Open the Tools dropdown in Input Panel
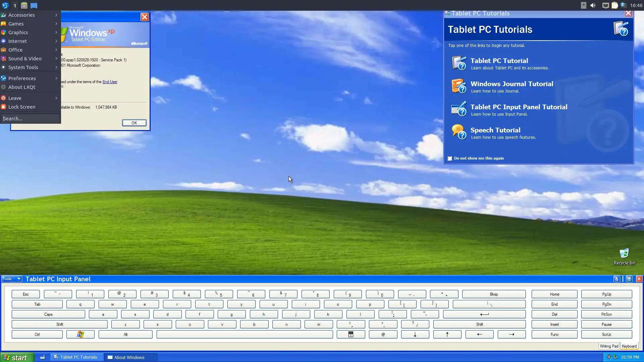 coord(12,279)
